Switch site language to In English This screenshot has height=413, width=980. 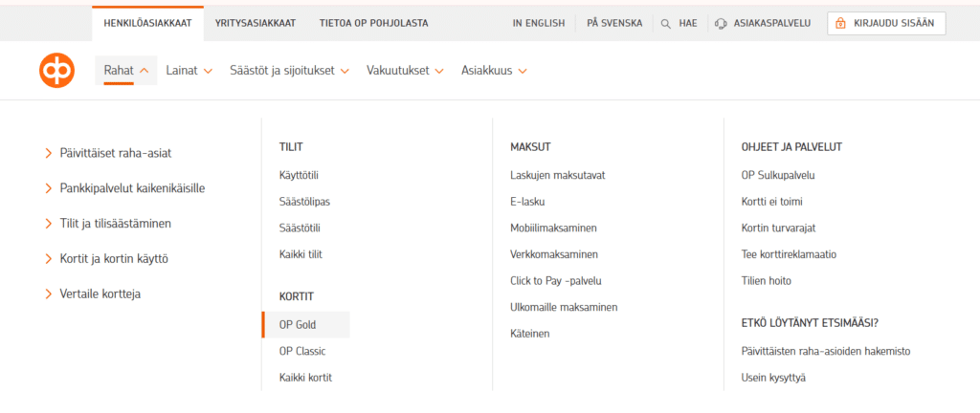(x=538, y=23)
